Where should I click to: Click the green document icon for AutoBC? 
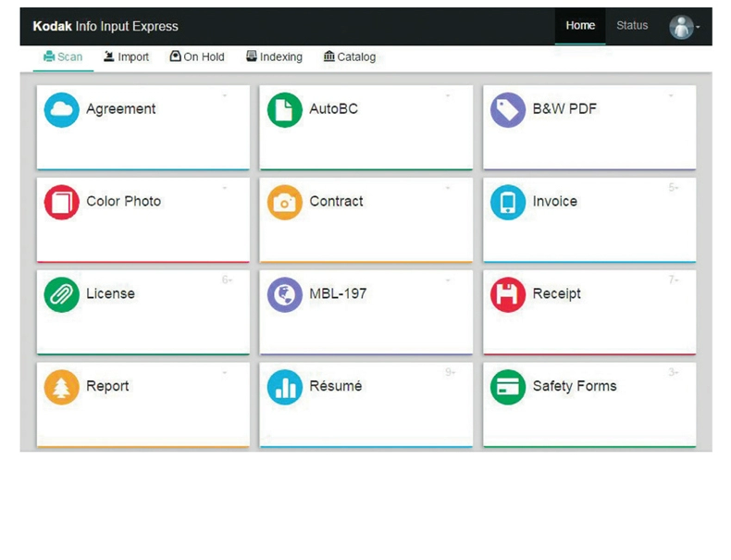point(284,110)
